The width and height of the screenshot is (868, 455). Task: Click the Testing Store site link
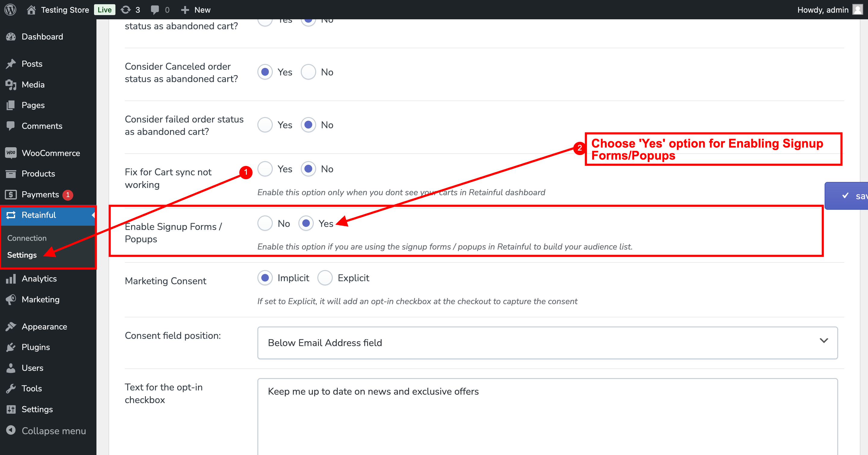point(65,9)
